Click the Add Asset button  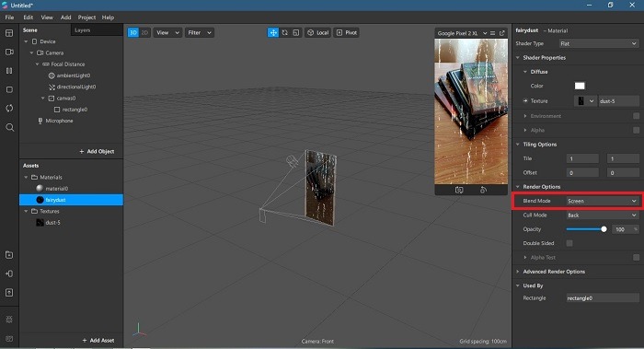(x=98, y=341)
